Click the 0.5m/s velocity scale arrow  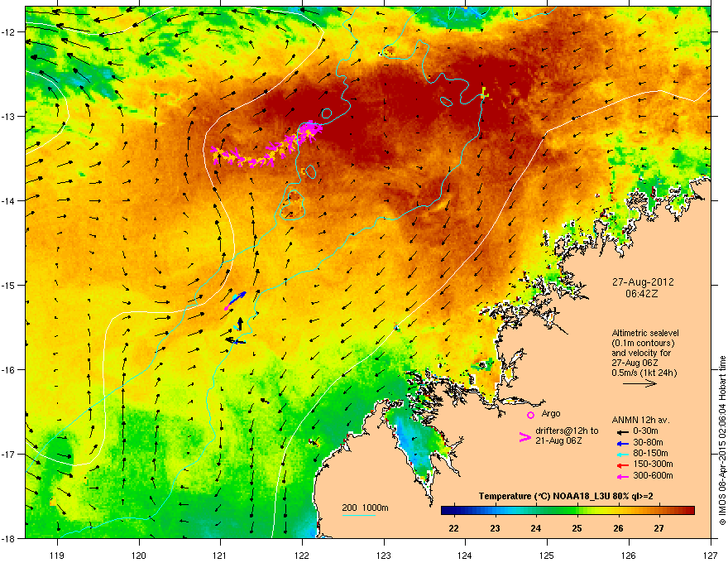639,383
